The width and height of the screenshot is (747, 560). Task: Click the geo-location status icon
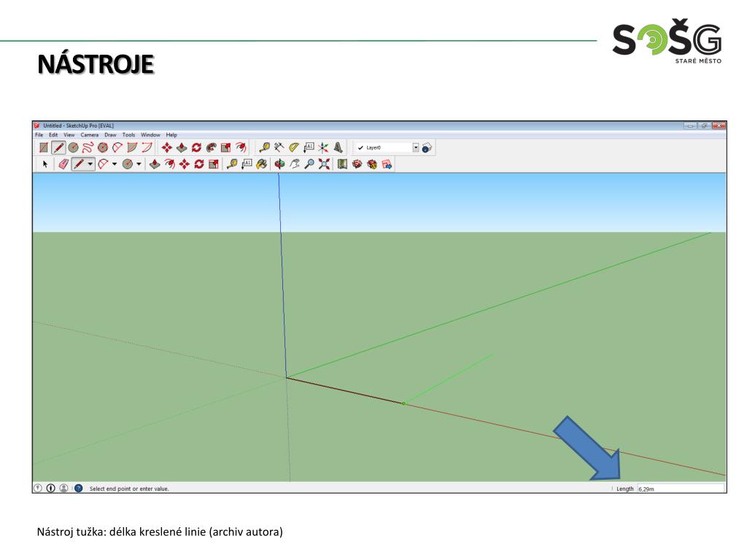pos(38,488)
